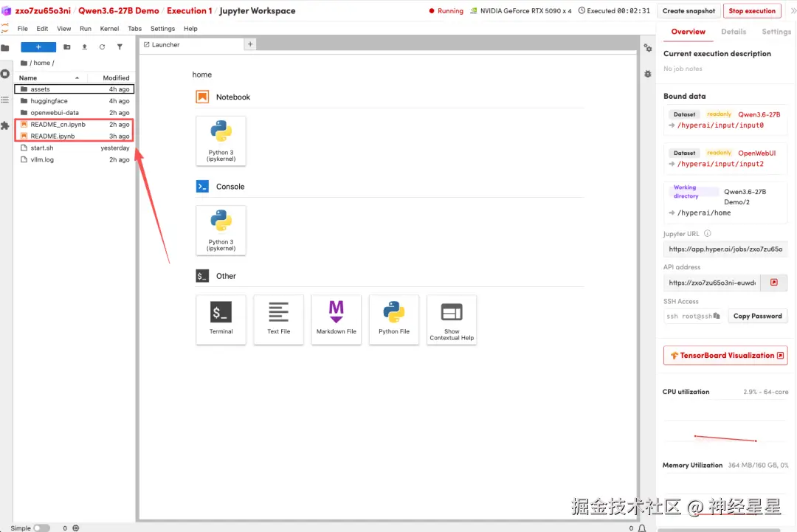The image size is (797, 532).
Task: Open the debugger bug icon
Action: pyautogui.click(x=648, y=74)
